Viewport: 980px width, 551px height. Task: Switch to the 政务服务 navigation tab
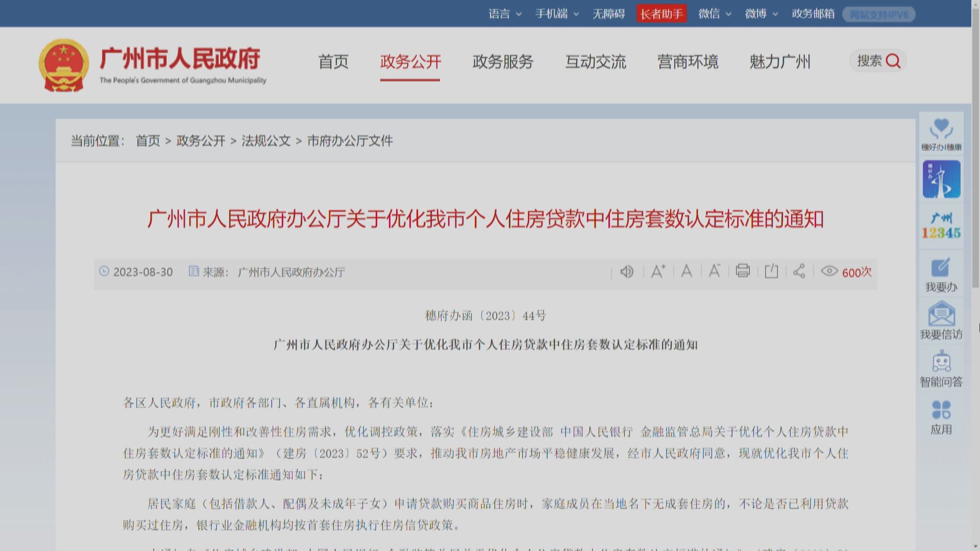click(502, 62)
